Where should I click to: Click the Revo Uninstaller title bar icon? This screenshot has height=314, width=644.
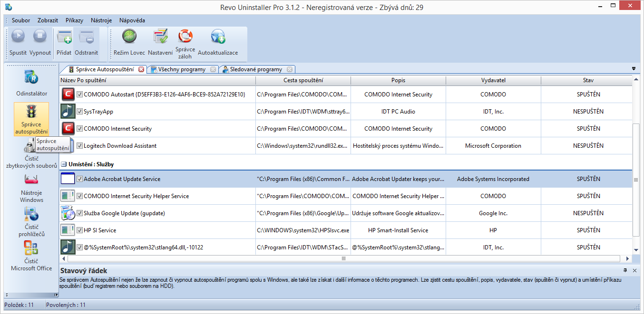9,7
